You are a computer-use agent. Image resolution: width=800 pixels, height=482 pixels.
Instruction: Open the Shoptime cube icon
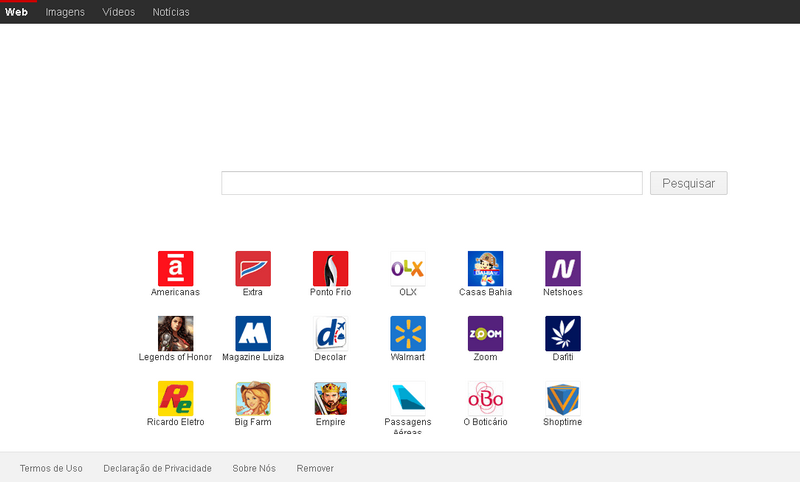(563, 398)
